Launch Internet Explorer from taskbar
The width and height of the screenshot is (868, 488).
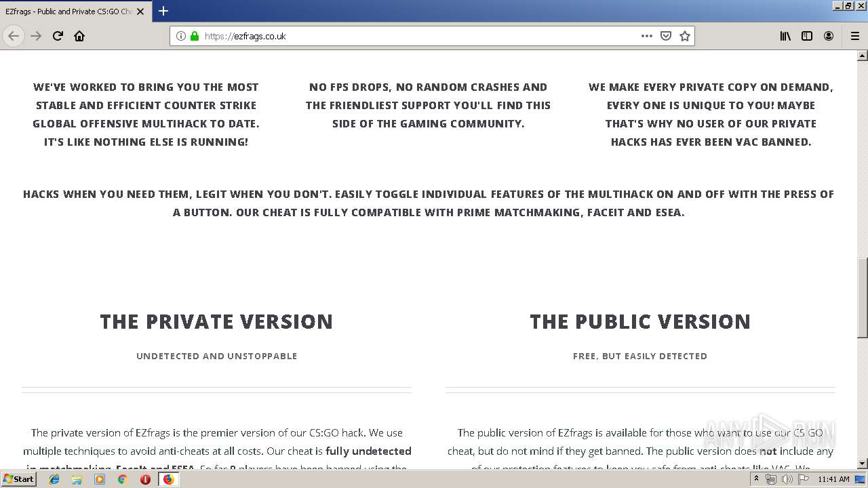[x=54, y=479]
